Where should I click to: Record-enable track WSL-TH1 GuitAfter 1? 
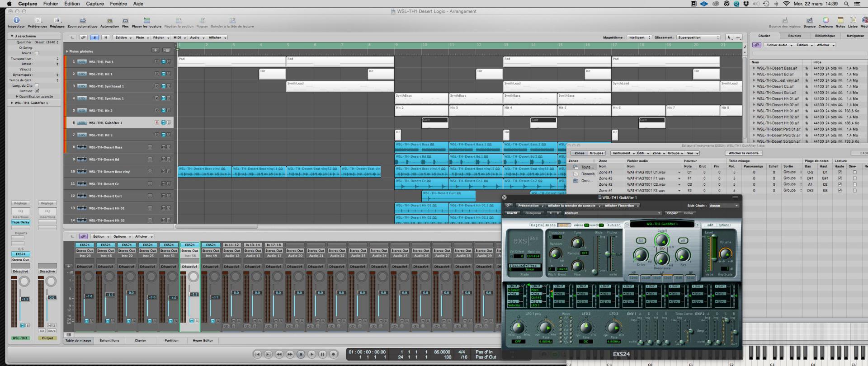(x=157, y=122)
